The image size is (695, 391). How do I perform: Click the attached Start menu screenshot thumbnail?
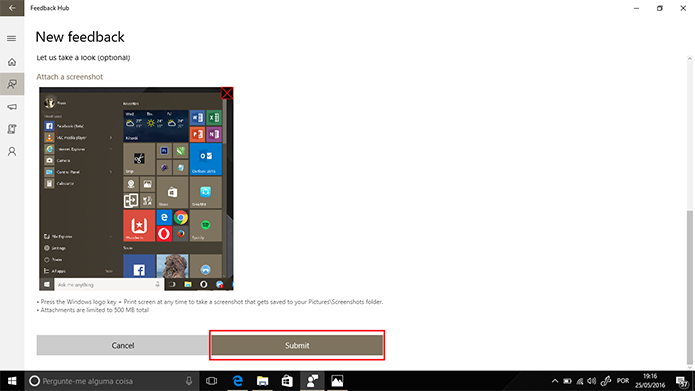coord(136,189)
